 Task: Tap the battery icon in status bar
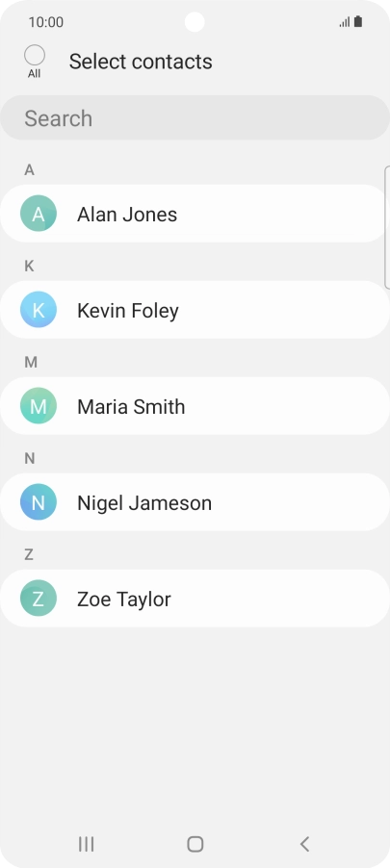click(358, 21)
